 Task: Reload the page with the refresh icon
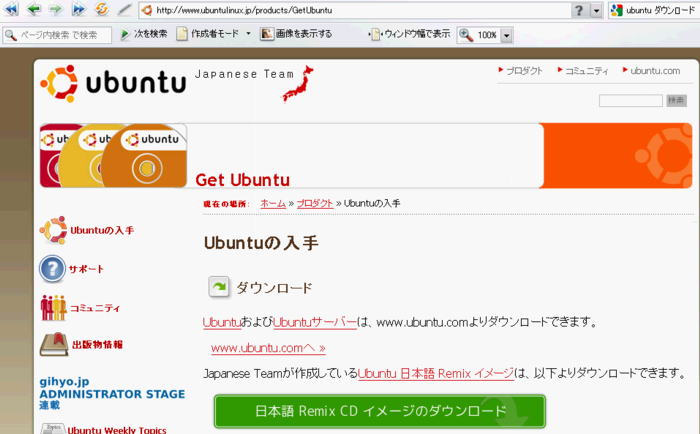tap(102, 9)
